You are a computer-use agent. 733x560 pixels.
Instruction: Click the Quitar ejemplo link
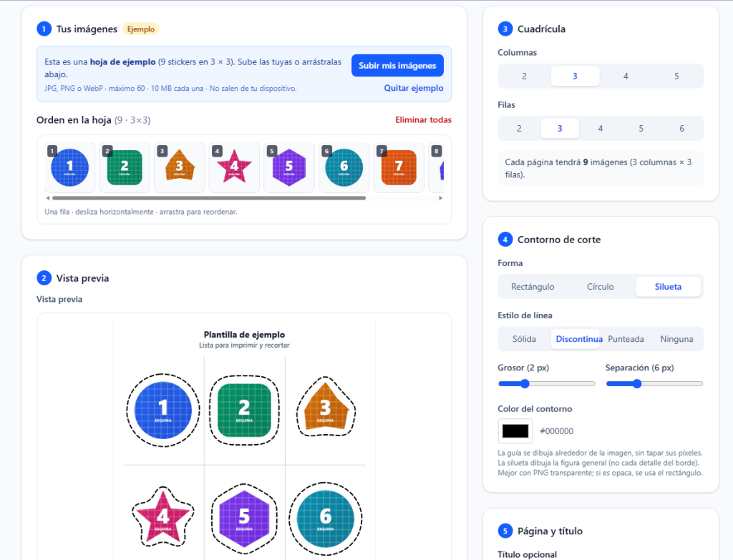414,88
